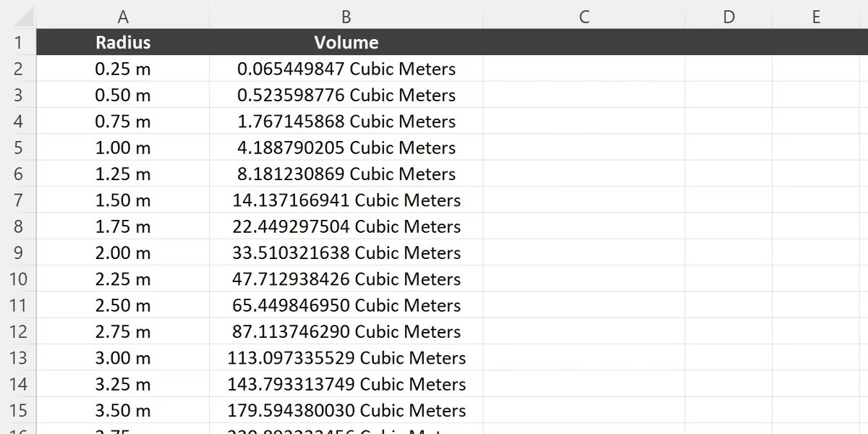Click the Radius header cell

point(123,42)
